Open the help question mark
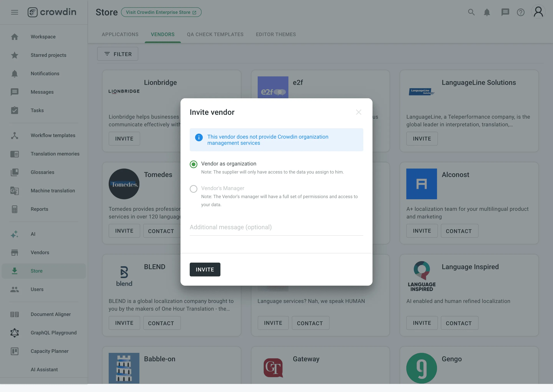553x392 pixels. [x=521, y=12]
